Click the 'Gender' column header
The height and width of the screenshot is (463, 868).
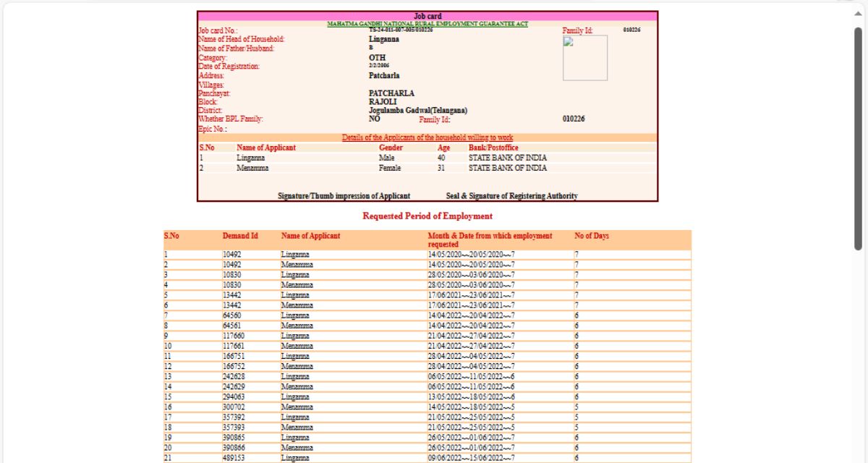[x=390, y=148]
